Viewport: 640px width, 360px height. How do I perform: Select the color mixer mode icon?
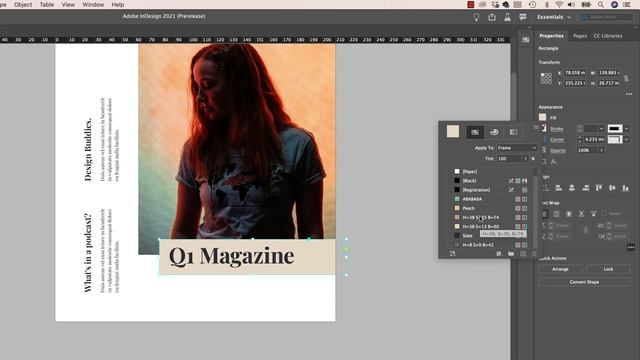(494, 132)
